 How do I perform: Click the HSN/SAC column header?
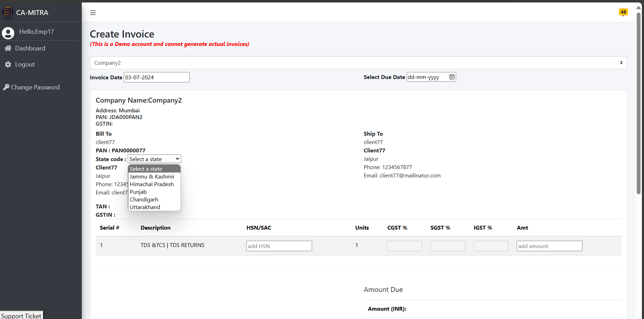coord(259,228)
